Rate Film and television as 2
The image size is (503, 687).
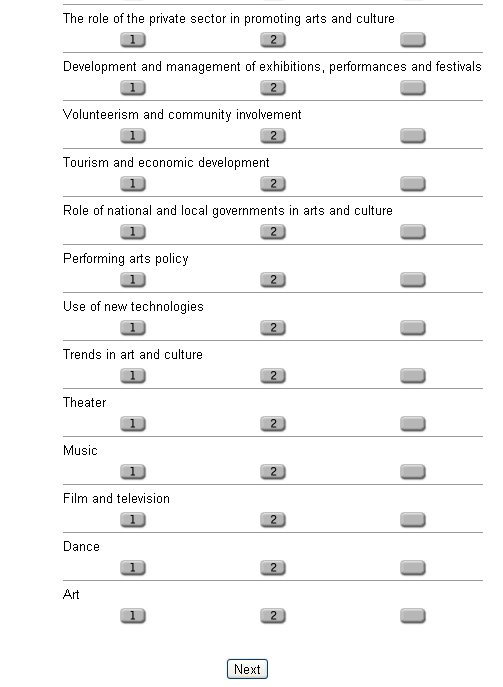tap(273, 520)
